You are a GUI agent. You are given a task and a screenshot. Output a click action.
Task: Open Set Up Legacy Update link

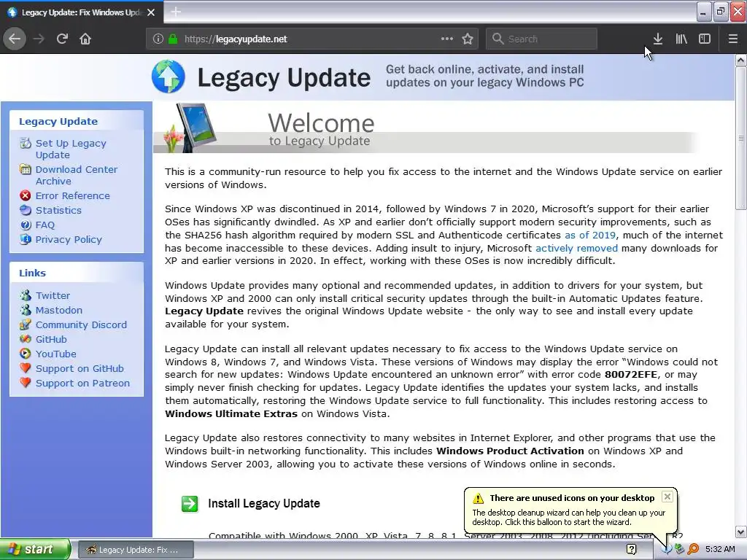[71, 149]
